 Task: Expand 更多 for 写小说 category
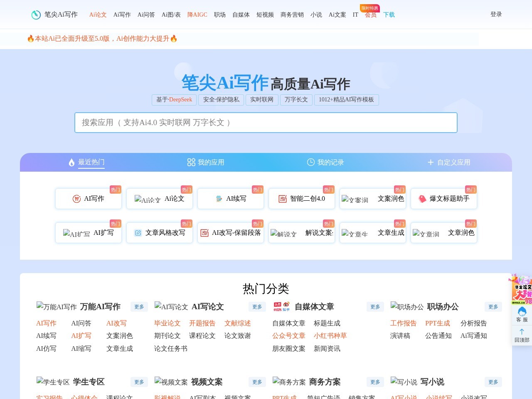[x=493, y=382]
